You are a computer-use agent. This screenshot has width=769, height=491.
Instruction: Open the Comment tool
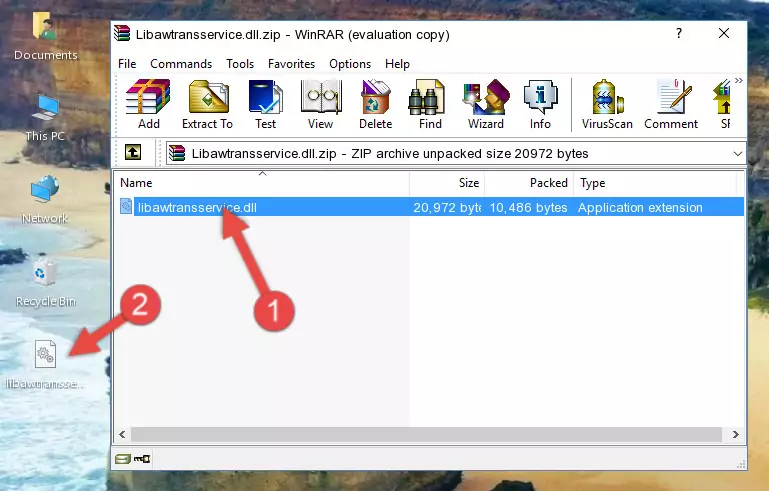coord(671,104)
